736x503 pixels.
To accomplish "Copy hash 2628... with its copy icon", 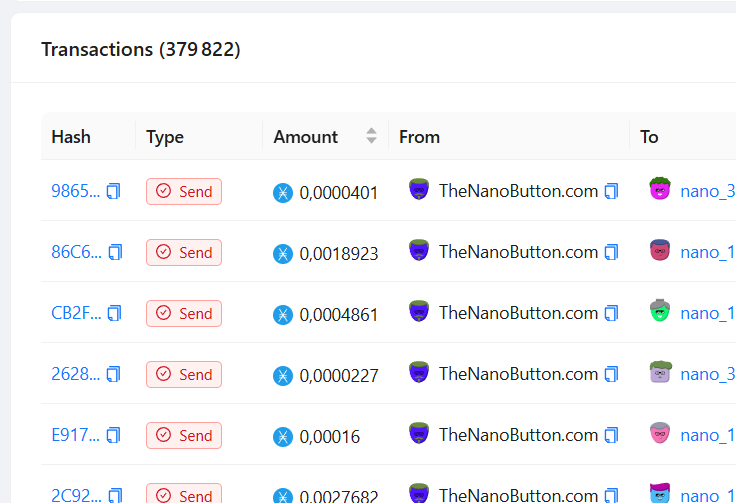I will [x=114, y=374].
